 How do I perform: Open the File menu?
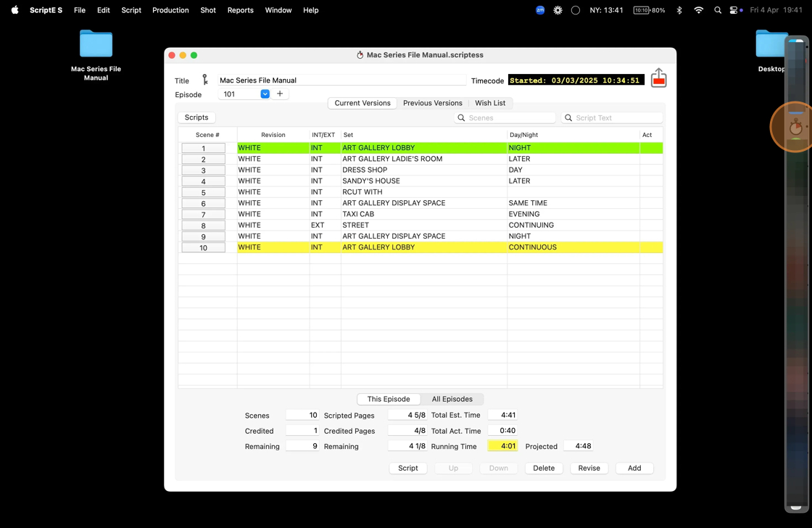coord(80,10)
